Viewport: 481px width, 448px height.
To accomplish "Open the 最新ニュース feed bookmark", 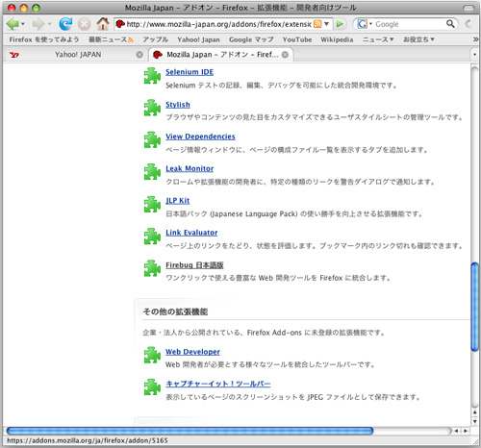I will coord(111,39).
